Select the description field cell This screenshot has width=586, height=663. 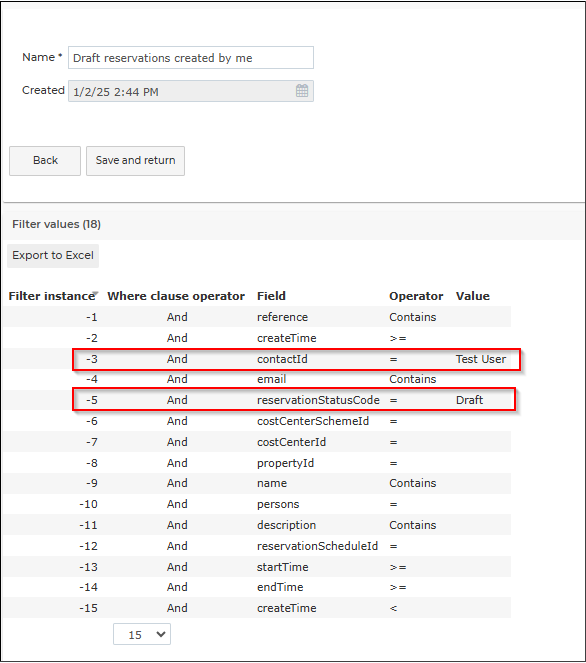pyautogui.click(x=286, y=525)
